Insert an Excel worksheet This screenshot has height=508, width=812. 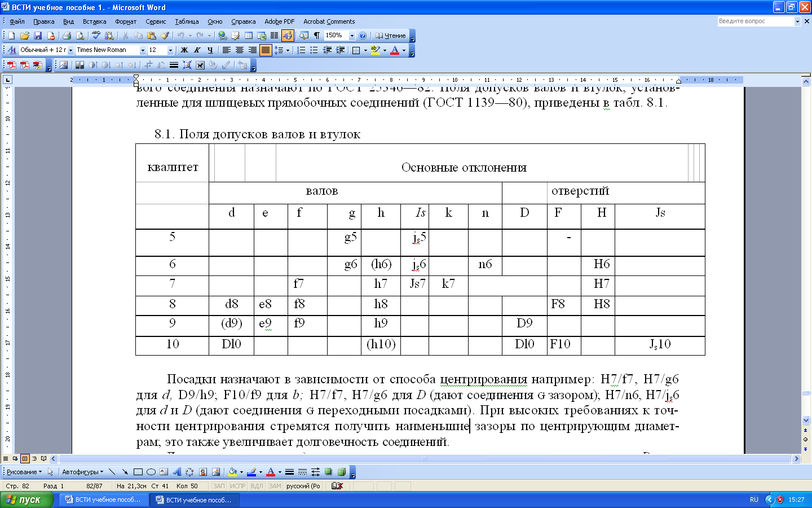262,36
